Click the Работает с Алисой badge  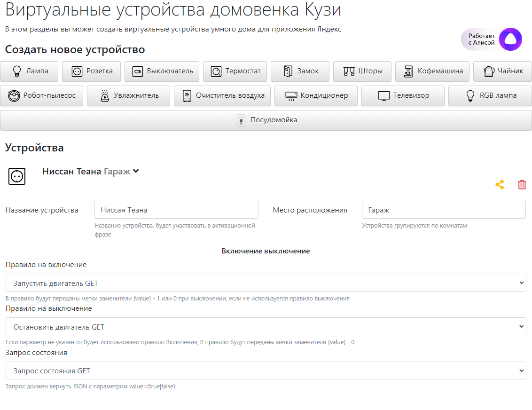(x=492, y=39)
